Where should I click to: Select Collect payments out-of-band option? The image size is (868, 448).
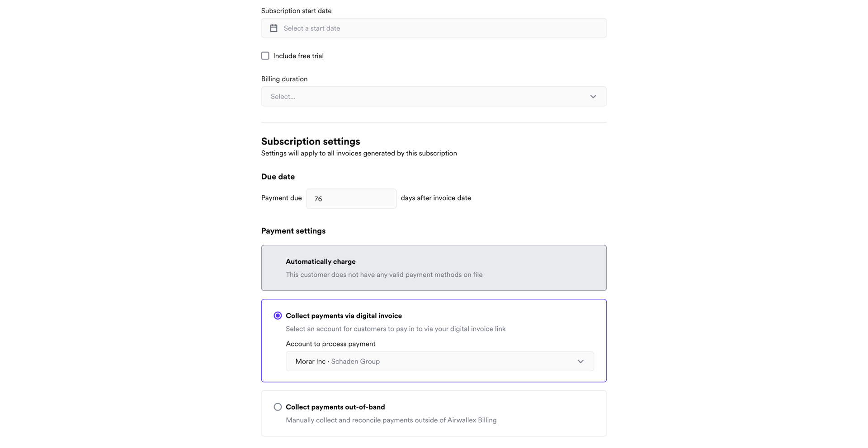(x=278, y=406)
